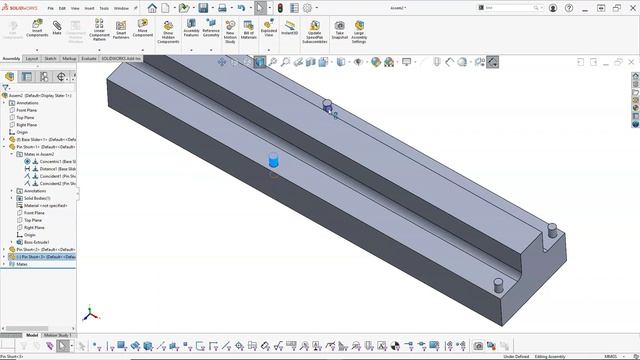Start a New Motion Study
This screenshot has height=360, width=640.
(x=230, y=32)
